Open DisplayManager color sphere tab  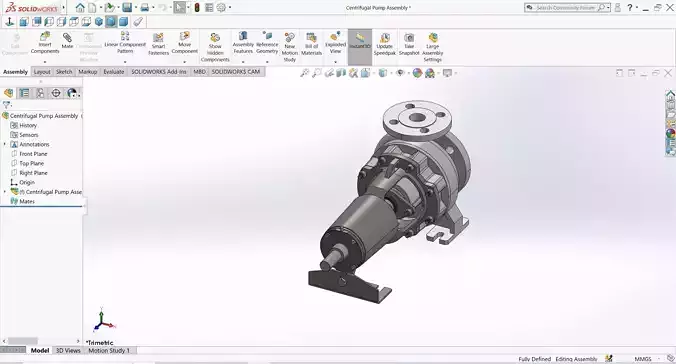pyautogui.click(x=72, y=93)
